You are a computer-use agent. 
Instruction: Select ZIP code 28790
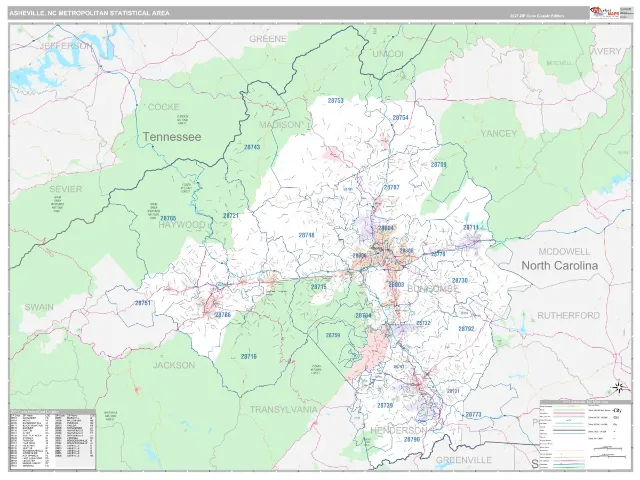point(411,440)
